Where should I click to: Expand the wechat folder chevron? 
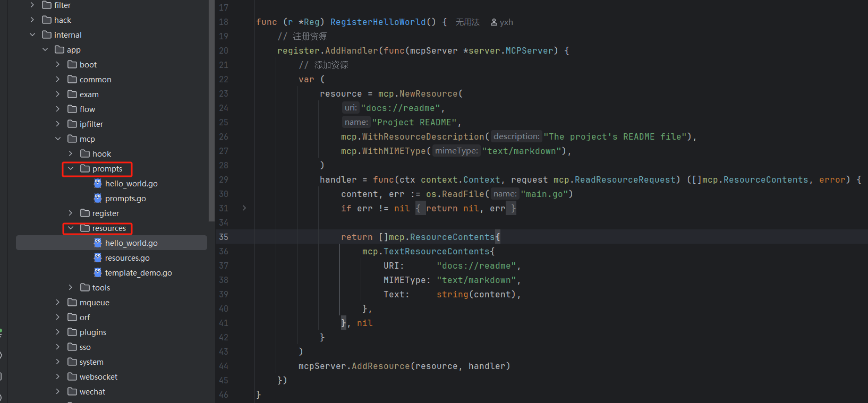(x=58, y=391)
